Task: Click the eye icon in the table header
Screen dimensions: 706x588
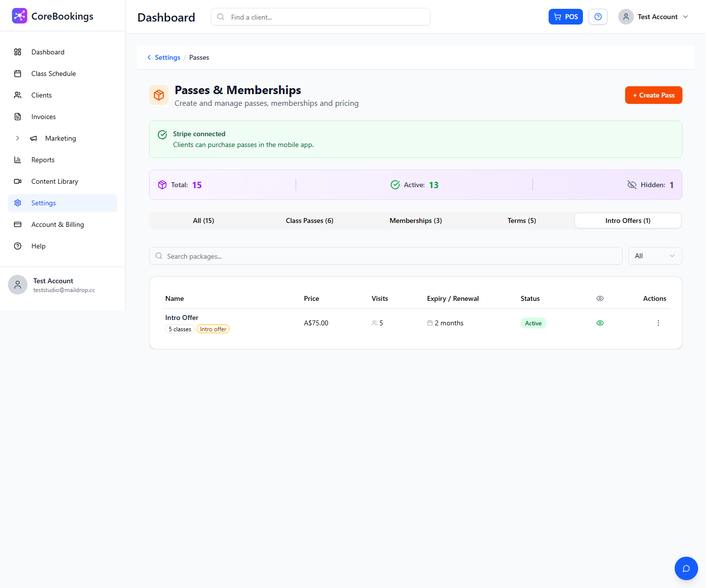Action: [600, 298]
